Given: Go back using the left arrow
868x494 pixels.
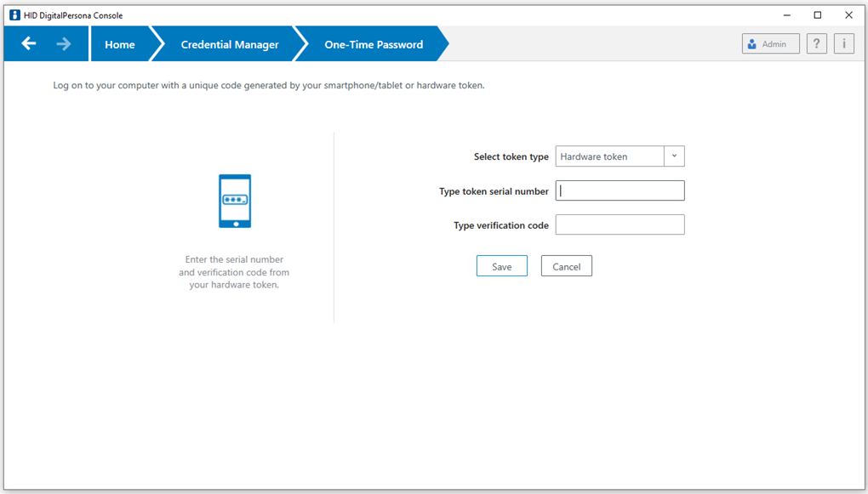Looking at the screenshot, I should [x=29, y=44].
